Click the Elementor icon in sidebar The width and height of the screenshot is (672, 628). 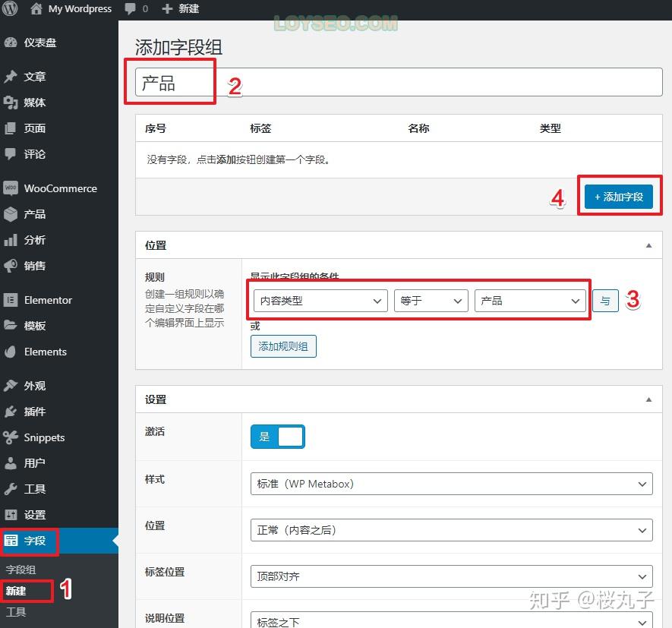(11, 300)
